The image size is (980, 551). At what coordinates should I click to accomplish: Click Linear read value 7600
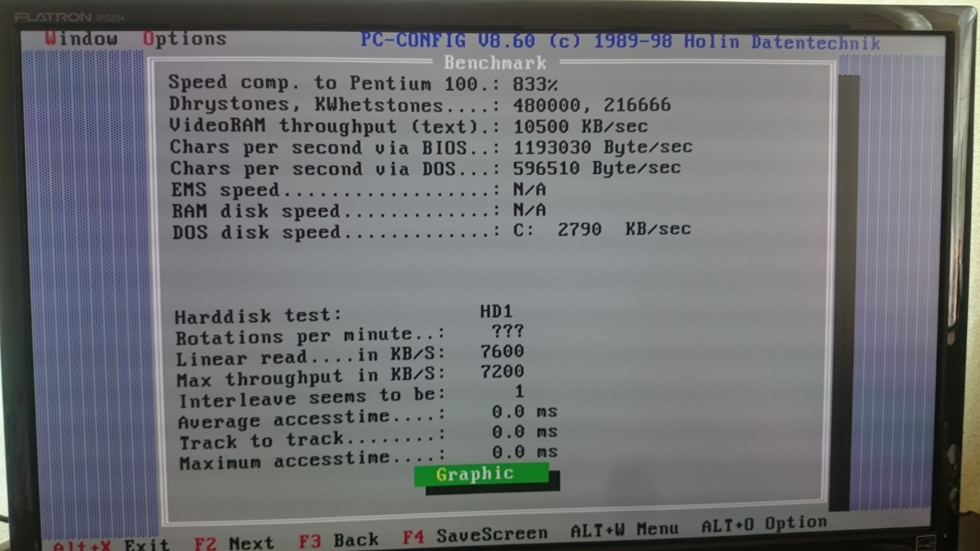coord(502,351)
